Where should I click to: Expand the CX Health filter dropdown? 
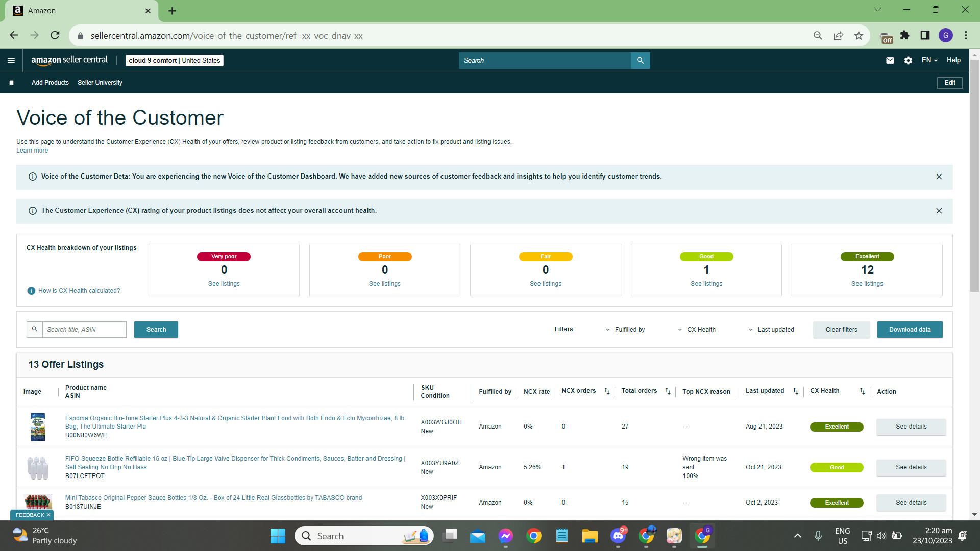[x=697, y=330]
